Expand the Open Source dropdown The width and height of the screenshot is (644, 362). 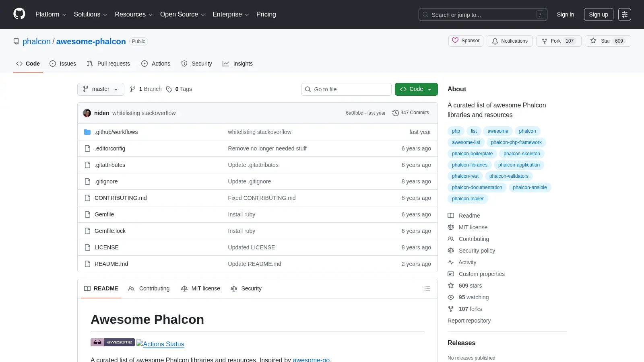coord(183,14)
